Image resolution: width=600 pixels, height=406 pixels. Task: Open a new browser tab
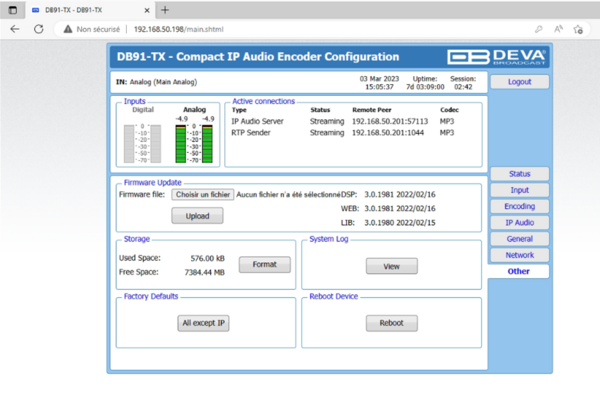pyautogui.click(x=165, y=10)
